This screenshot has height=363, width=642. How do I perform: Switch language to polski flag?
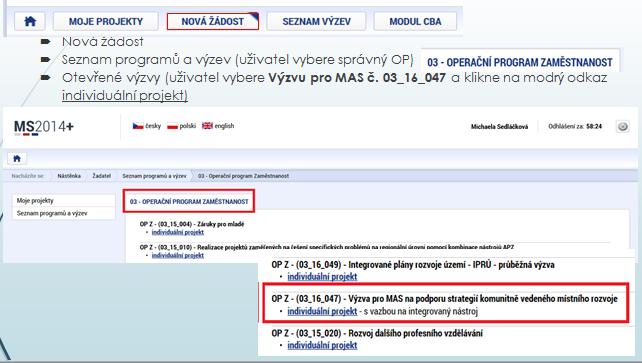click(x=181, y=126)
